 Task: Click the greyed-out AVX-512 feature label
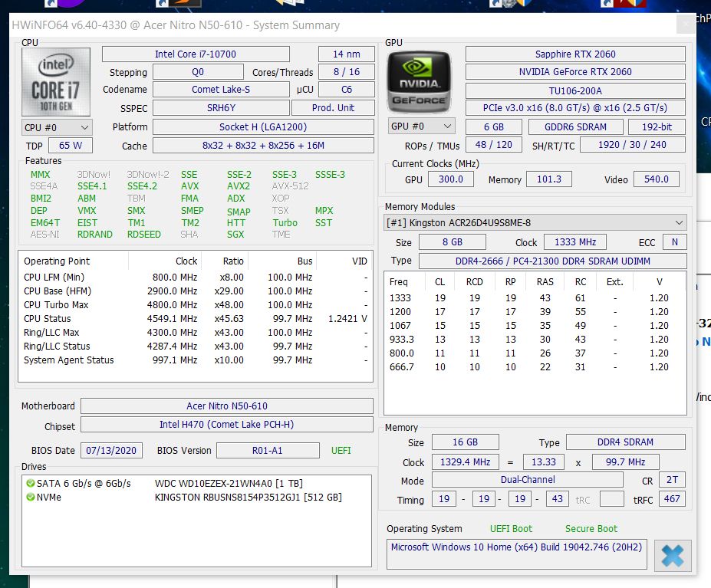click(x=290, y=186)
